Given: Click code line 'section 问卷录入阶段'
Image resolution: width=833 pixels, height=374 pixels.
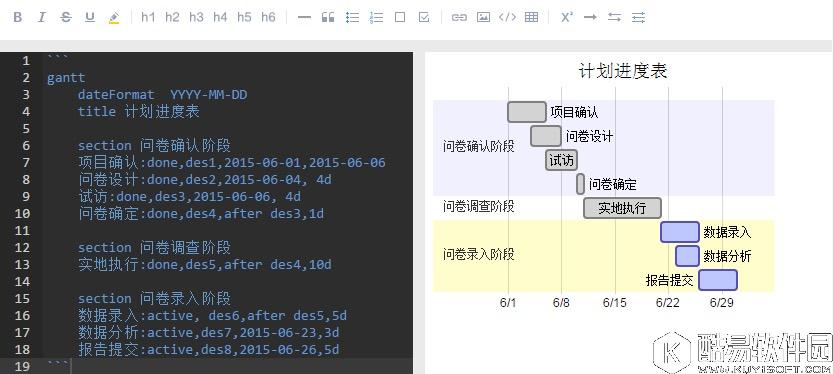Looking at the screenshot, I should click(x=154, y=299).
